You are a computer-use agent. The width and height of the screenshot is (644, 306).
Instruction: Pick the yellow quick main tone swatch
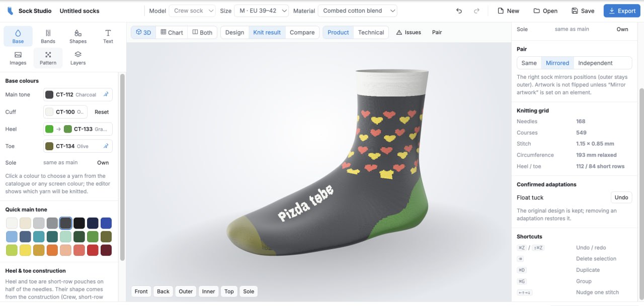(25, 250)
